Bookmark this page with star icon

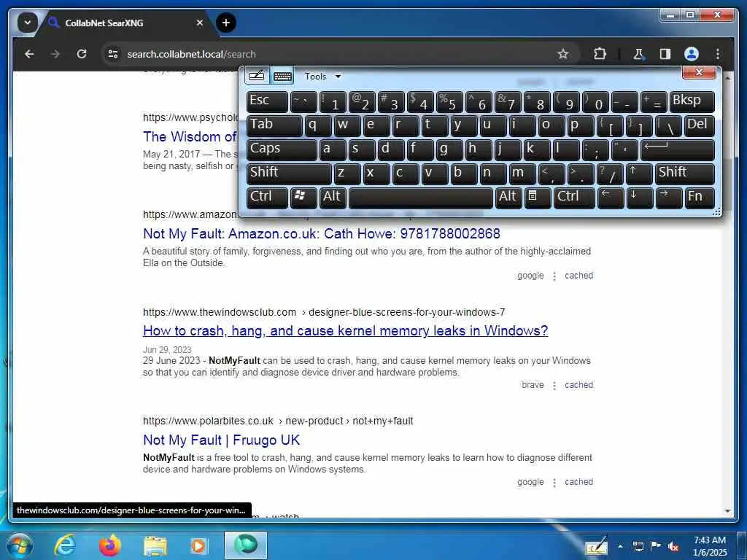pos(562,54)
